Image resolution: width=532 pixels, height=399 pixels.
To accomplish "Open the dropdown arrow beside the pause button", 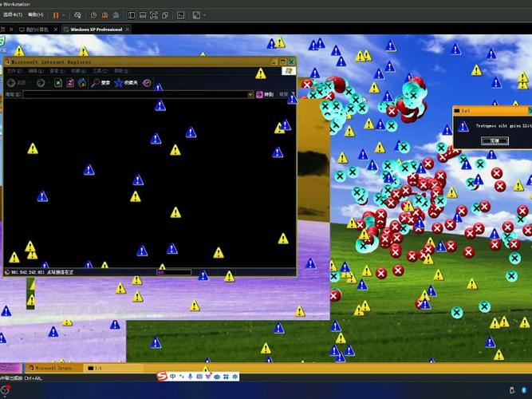I will coord(64,15).
